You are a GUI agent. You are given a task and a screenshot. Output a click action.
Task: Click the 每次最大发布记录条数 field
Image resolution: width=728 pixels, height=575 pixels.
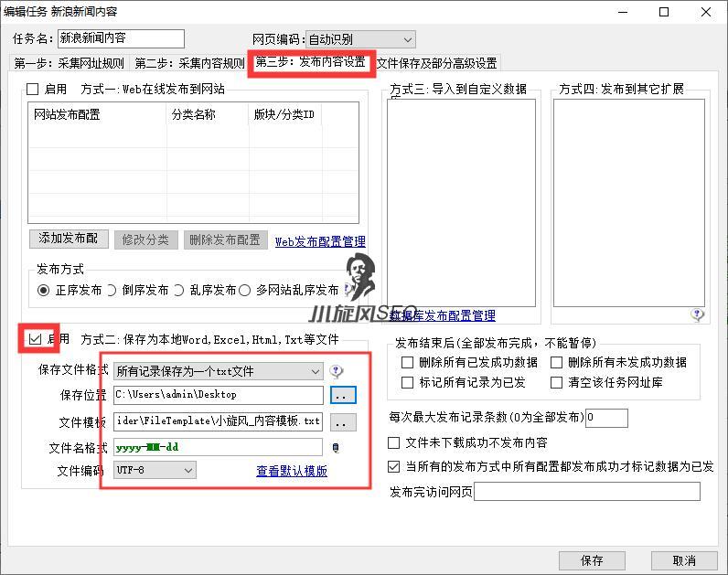607,418
